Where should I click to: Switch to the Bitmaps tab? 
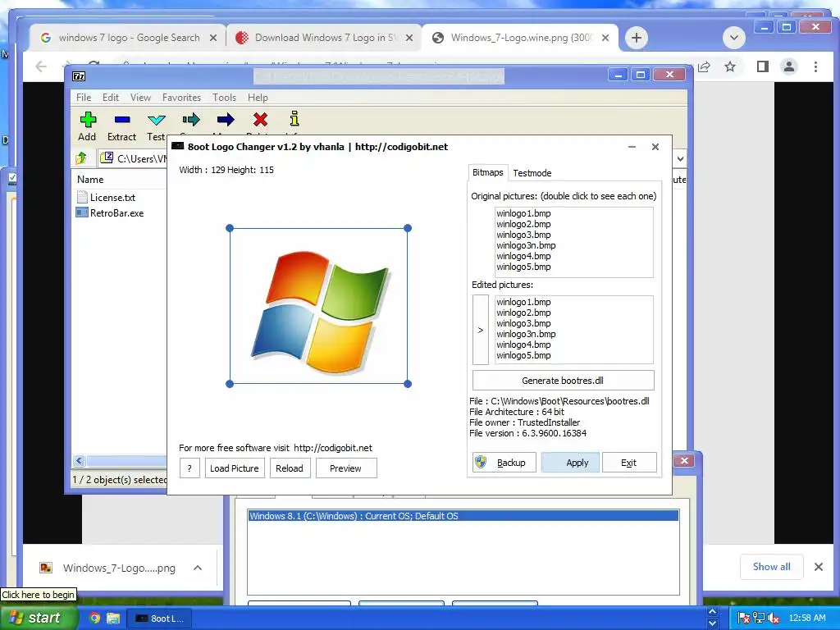487,172
